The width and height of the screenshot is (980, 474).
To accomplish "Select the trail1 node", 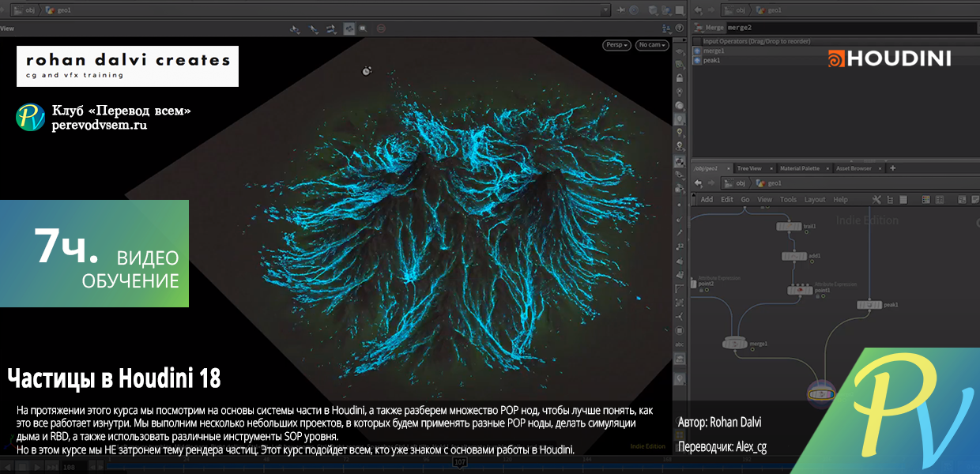I will [x=787, y=227].
